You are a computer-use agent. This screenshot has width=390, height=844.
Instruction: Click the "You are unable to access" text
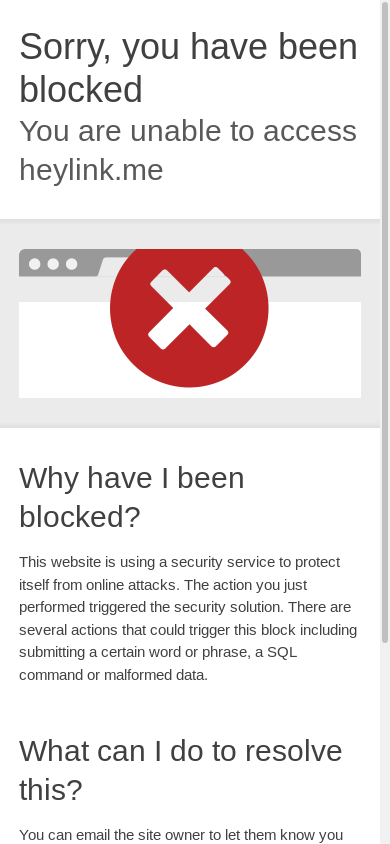188,131
